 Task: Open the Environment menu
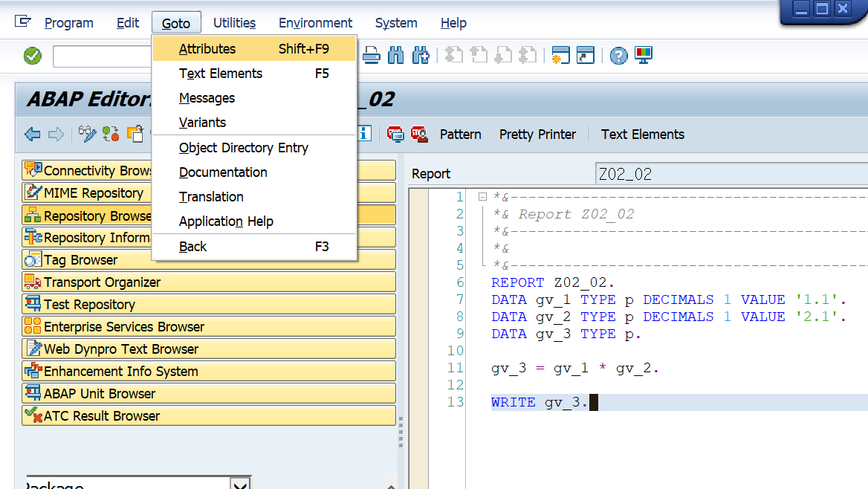315,23
